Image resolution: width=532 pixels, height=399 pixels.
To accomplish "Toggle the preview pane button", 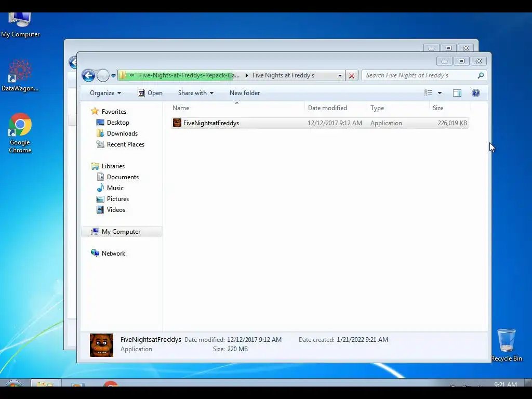I will click(x=457, y=93).
